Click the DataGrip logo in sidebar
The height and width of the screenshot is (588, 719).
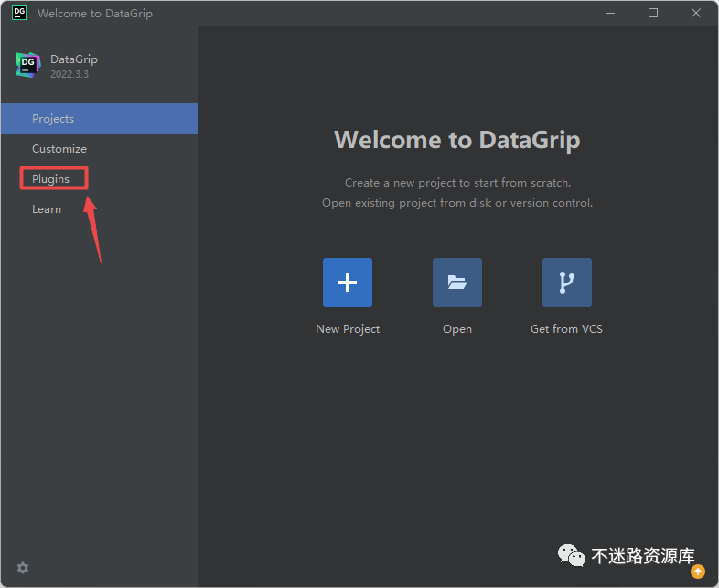(28, 65)
